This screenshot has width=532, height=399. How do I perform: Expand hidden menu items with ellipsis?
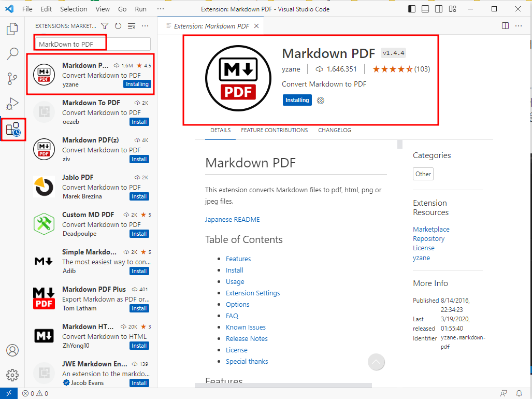click(x=161, y=9)
